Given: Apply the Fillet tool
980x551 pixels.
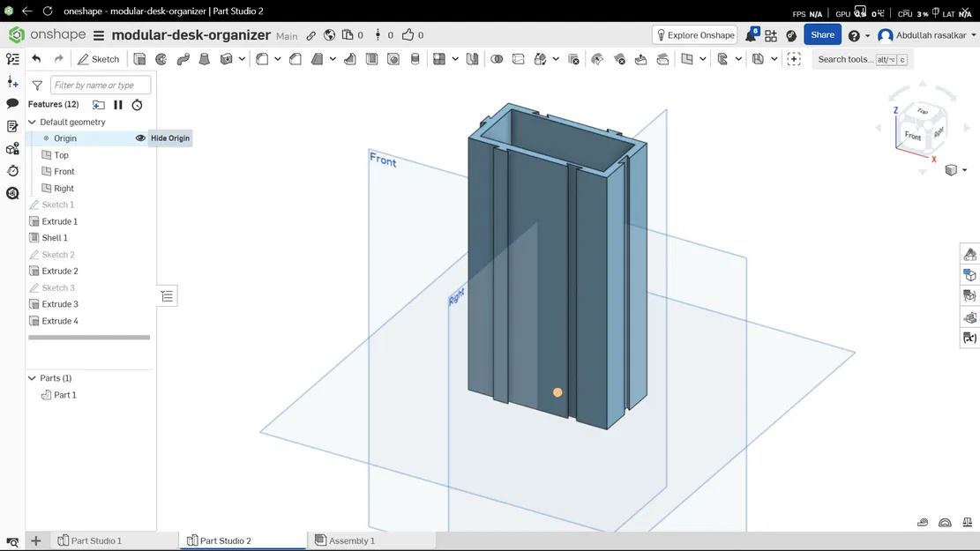Looking at the screenshot, I should pyautogui.click(x=260, y=59).
